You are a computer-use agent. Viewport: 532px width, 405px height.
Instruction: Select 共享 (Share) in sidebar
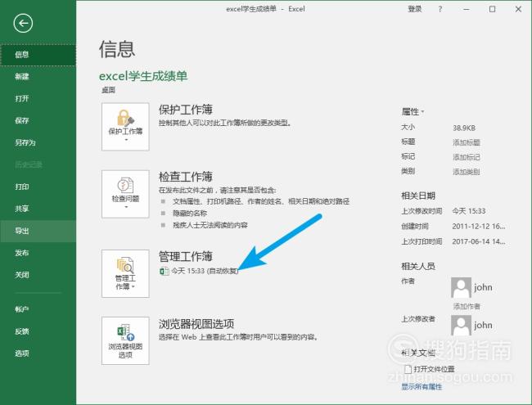[x=38, y=209]
